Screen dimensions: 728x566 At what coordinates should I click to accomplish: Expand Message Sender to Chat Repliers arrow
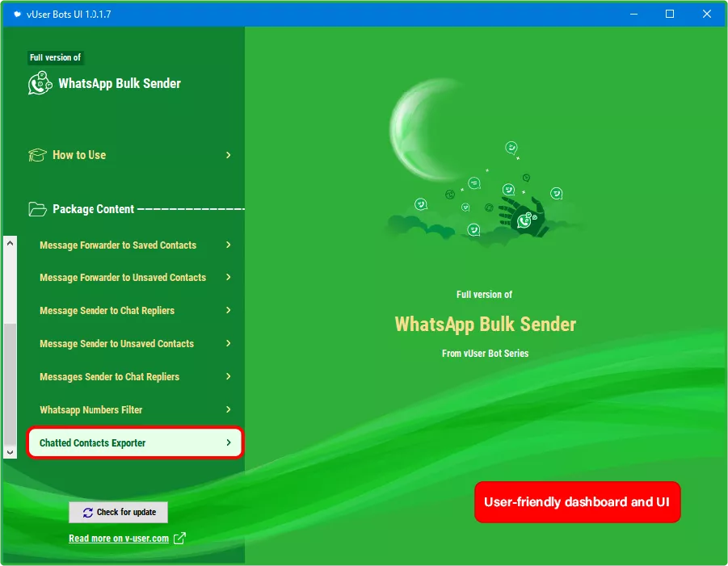(x=229, y=310)
